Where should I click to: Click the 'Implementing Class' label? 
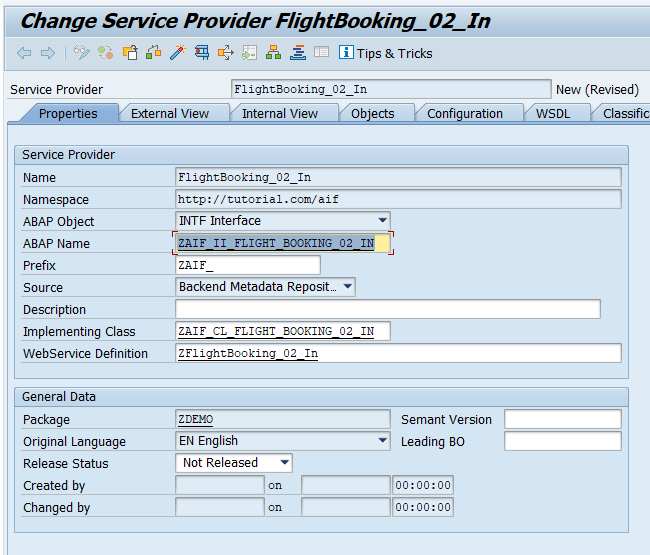point(79,331)
